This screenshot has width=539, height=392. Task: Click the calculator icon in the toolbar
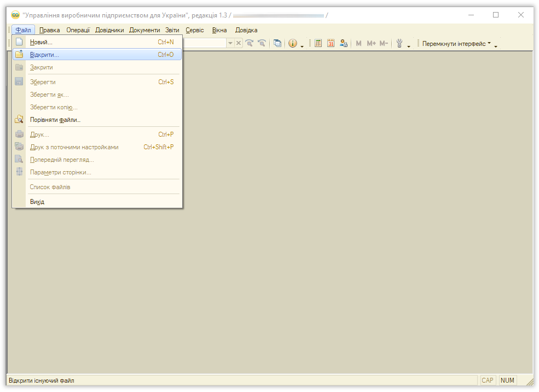pos(318,43)
